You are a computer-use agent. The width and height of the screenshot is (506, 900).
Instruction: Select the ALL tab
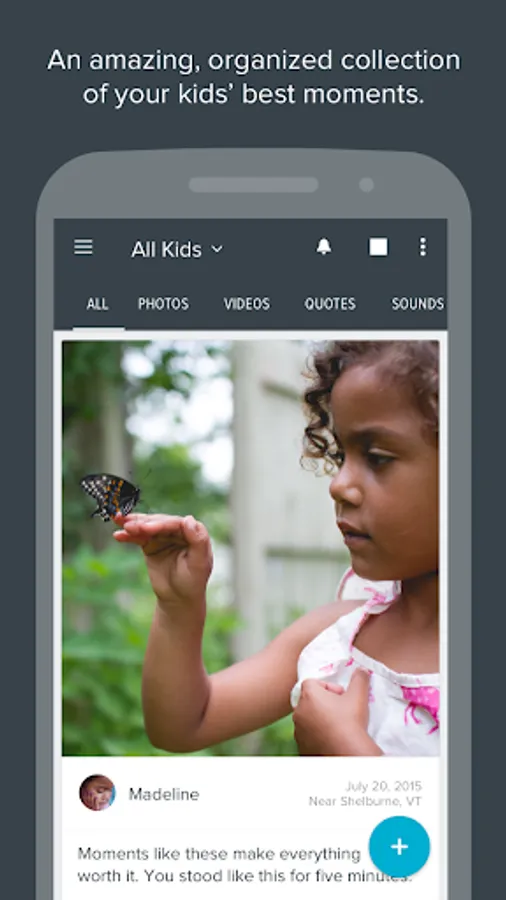(x=98, y=304)
